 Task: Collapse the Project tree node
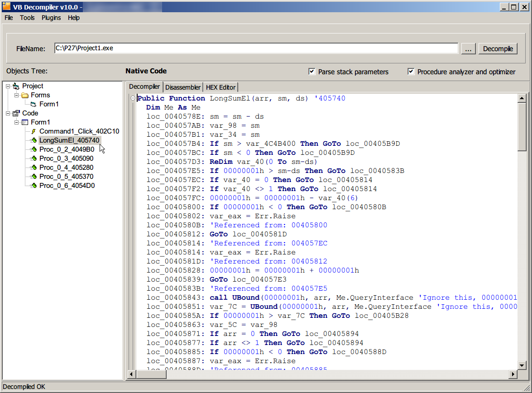tap(8, 86)
